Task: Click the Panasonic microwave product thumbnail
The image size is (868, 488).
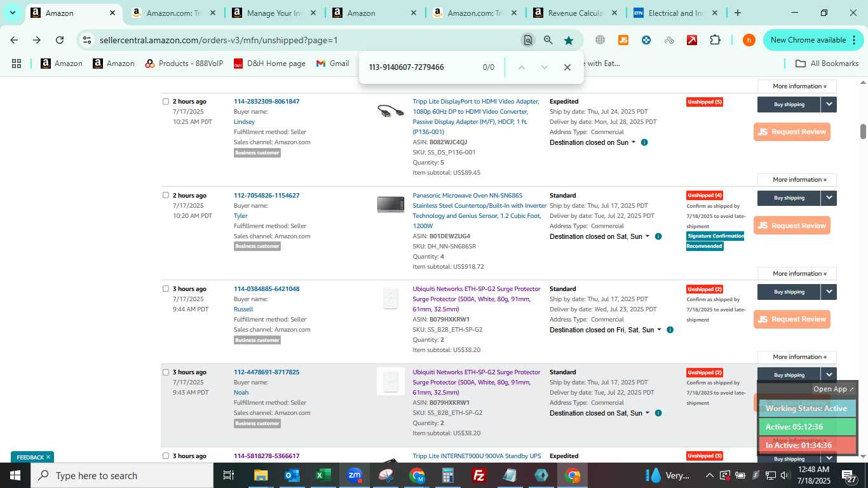Action: click(390, 204)
